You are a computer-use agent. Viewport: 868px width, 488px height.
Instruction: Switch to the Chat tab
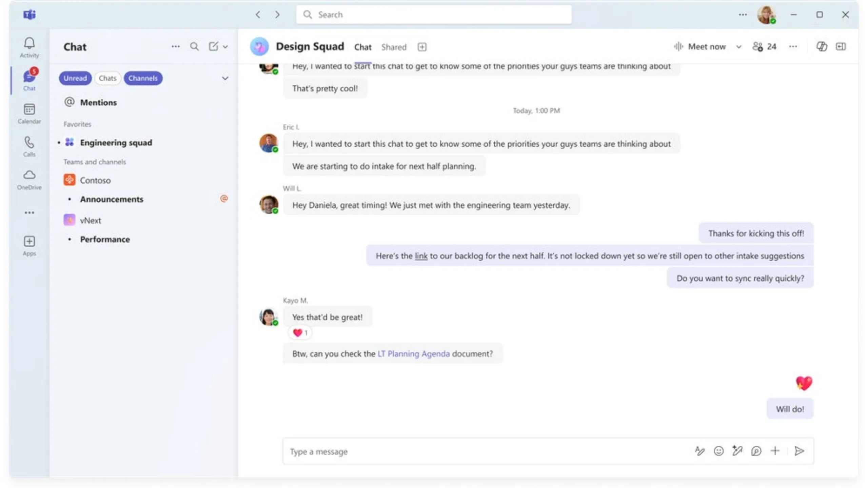pyautogui.click(x=362, y=47)
